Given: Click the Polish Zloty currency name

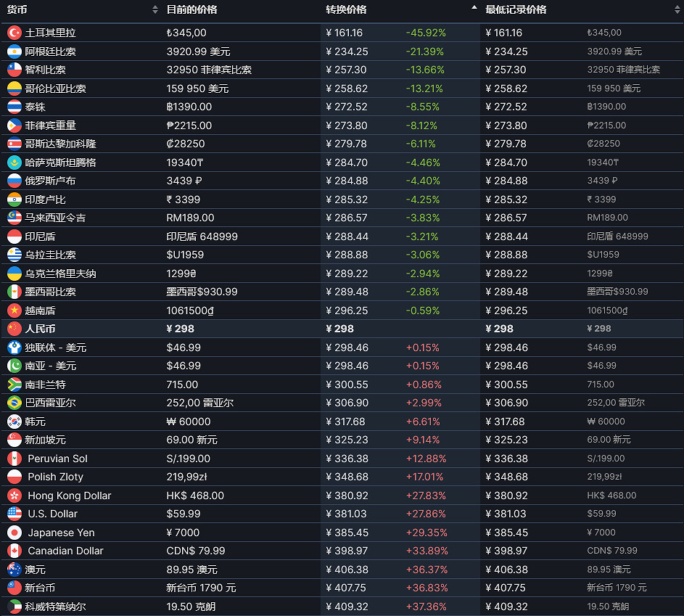Looking at the screenshot, I should [x=55, y=477].
